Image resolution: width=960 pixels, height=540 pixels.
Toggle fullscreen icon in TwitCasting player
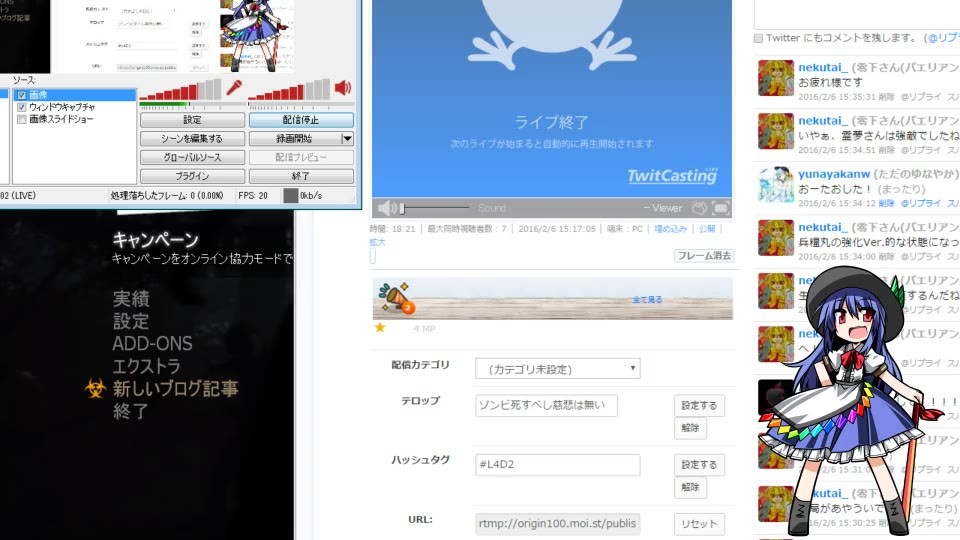click(721, 208)
